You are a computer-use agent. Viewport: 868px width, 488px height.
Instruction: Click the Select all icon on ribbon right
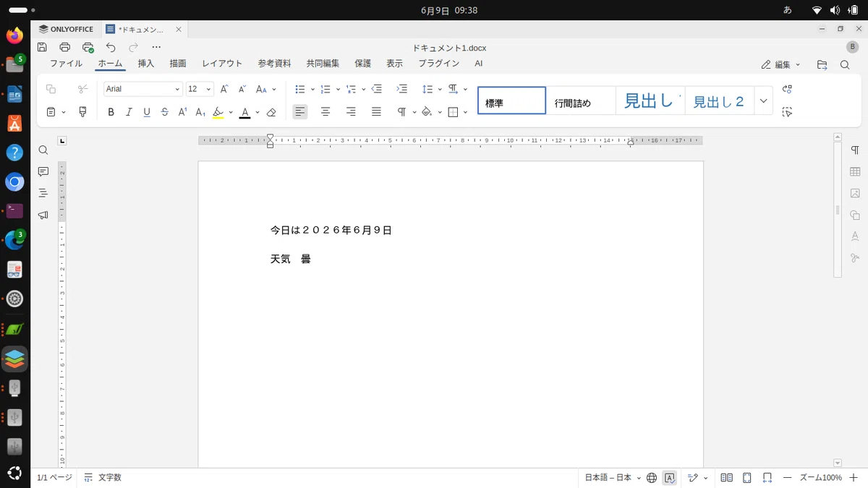coord(788,112)
